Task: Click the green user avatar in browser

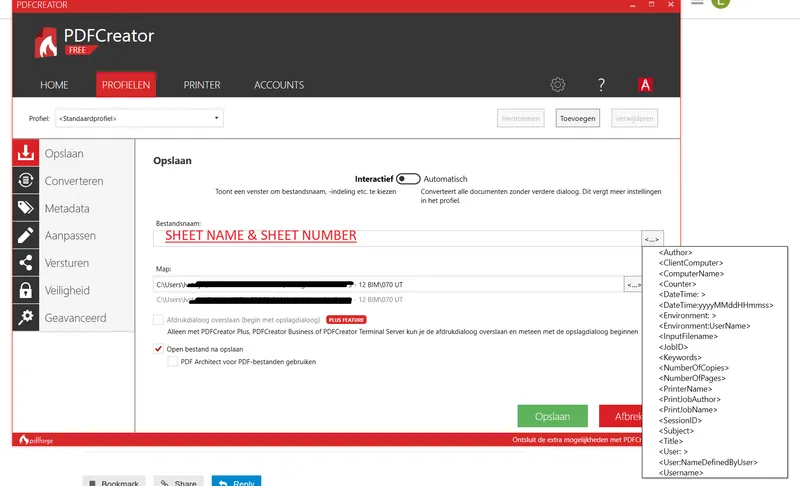Action: pyautogui.click(x=720, y=3)
